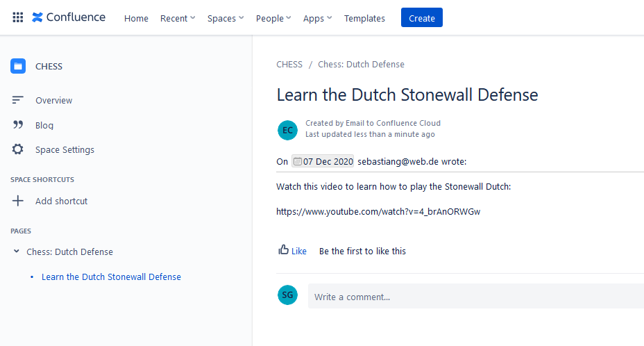Open the Spaces dropdown

(226, 18)
